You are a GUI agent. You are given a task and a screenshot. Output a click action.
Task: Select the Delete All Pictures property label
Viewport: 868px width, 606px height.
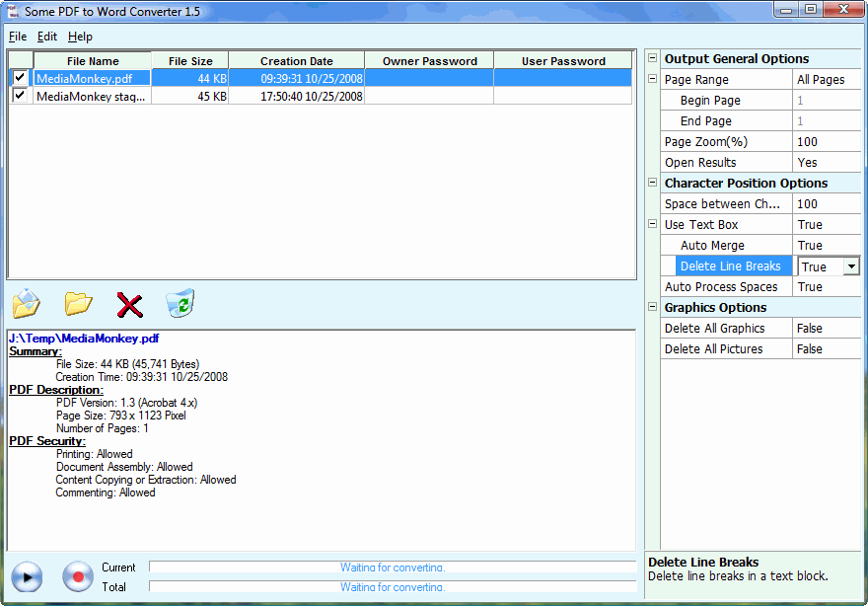[x=713, y=348]
